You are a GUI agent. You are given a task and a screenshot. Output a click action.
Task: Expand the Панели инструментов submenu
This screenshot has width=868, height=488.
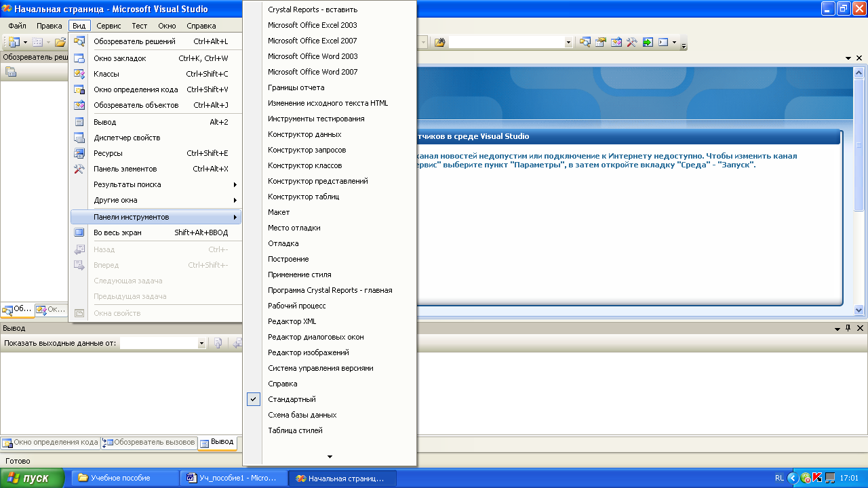click(156, 217)
